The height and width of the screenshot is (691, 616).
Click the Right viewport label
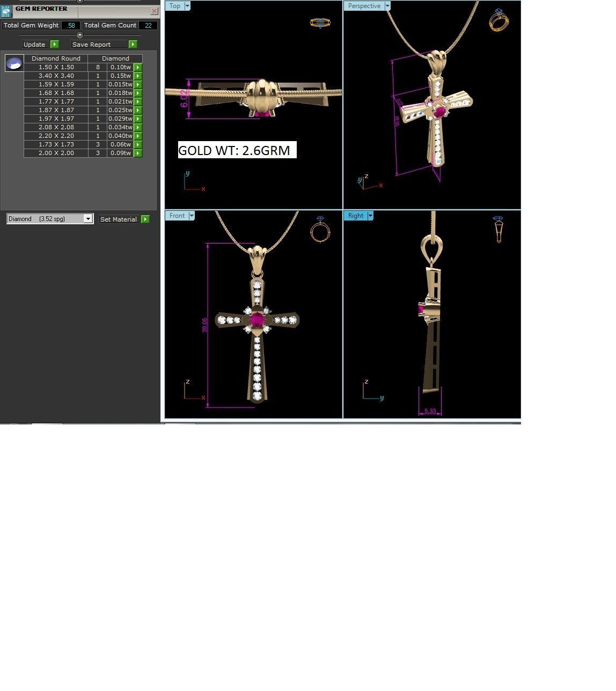[x=356, y=216]
